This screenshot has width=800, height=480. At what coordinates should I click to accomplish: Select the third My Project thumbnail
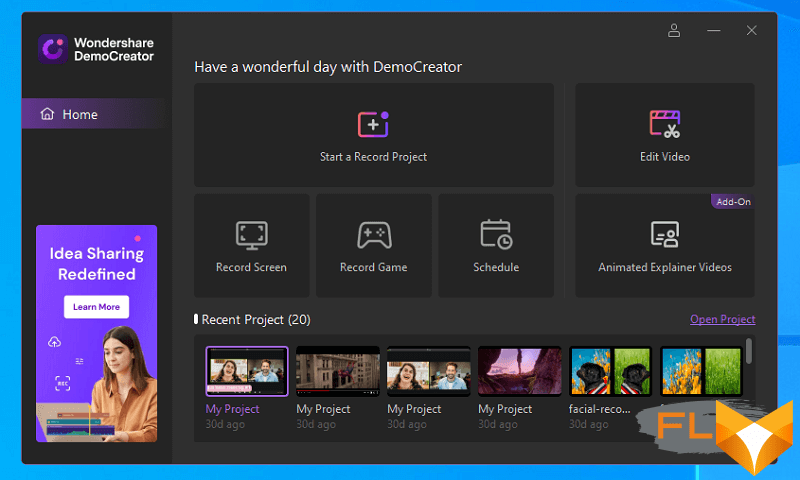coord(428,372)
